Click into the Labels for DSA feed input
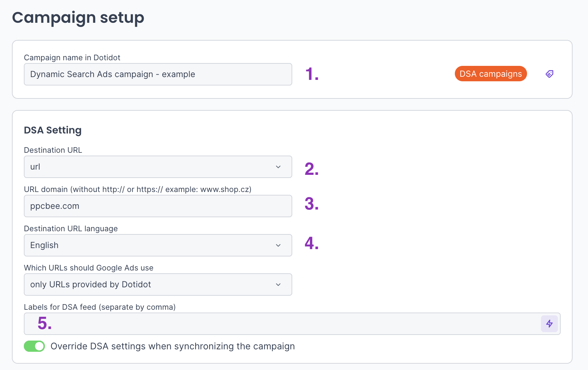This screenshot has height=370, width=588. (280, 324)
